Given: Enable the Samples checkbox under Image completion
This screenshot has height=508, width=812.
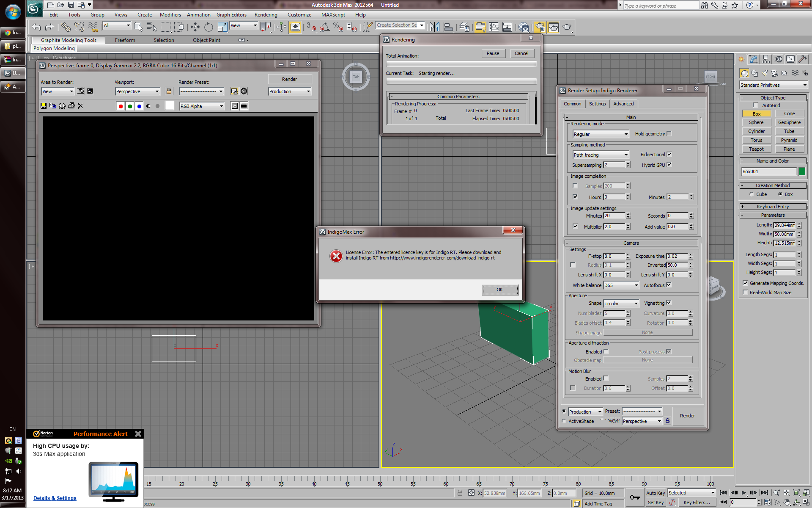Looking at the screenshot, I should (x=575, y=185).
